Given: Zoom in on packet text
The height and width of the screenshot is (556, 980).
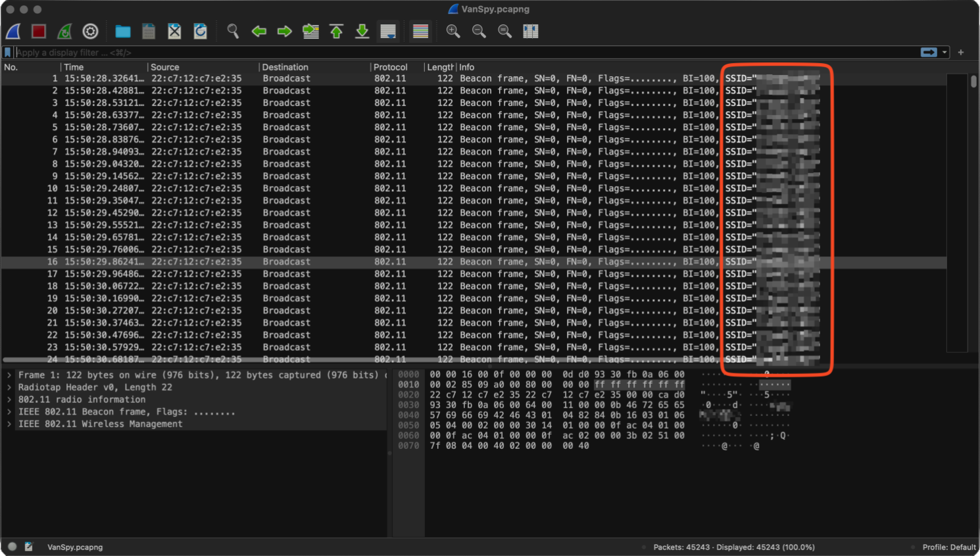Looking at the screenshot, I should [x=453, y=31].
